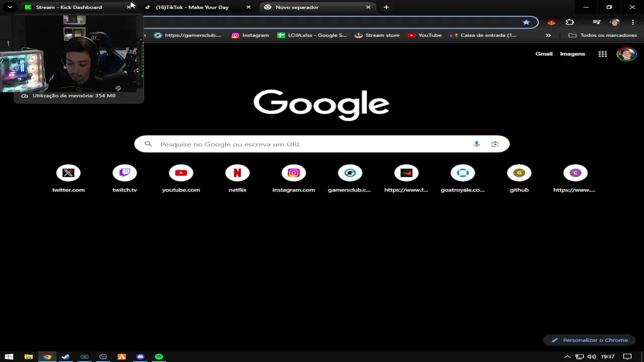
Task: Open the gamersclub bookmark
Action: (188, 35)
